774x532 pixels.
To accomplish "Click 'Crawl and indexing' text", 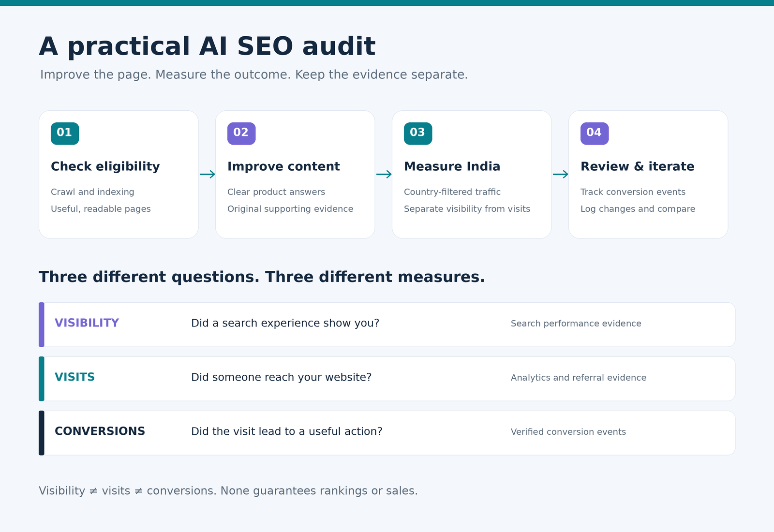I will click(x=92, y=192).
